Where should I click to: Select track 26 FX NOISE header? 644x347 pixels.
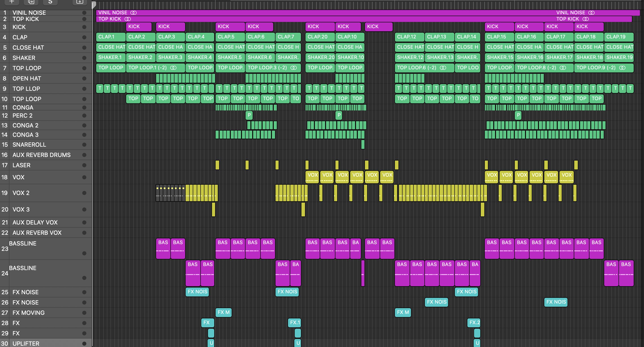pyautogui.click(x=46, y=303)
